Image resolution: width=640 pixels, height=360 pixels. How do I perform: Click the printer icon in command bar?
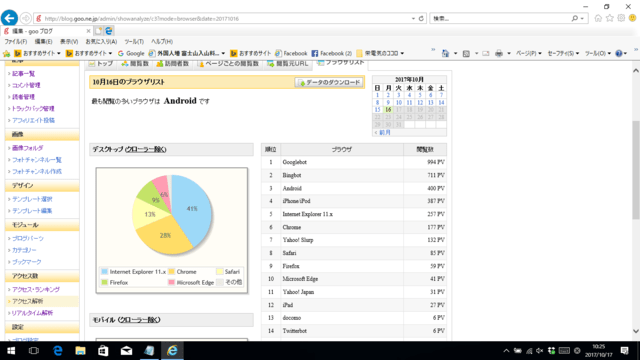click(x=499, y=53)
